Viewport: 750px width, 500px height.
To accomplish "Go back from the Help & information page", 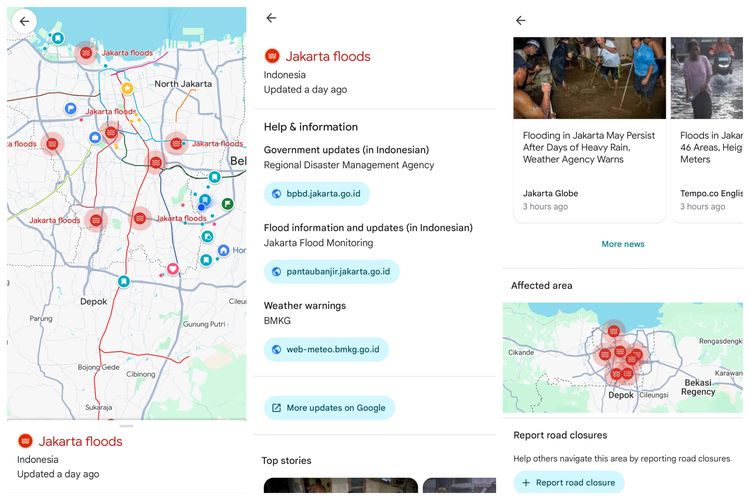I will pos(271,18).
